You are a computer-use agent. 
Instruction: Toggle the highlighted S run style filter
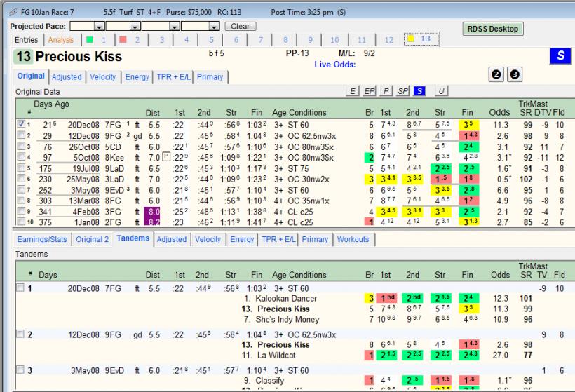419,91
